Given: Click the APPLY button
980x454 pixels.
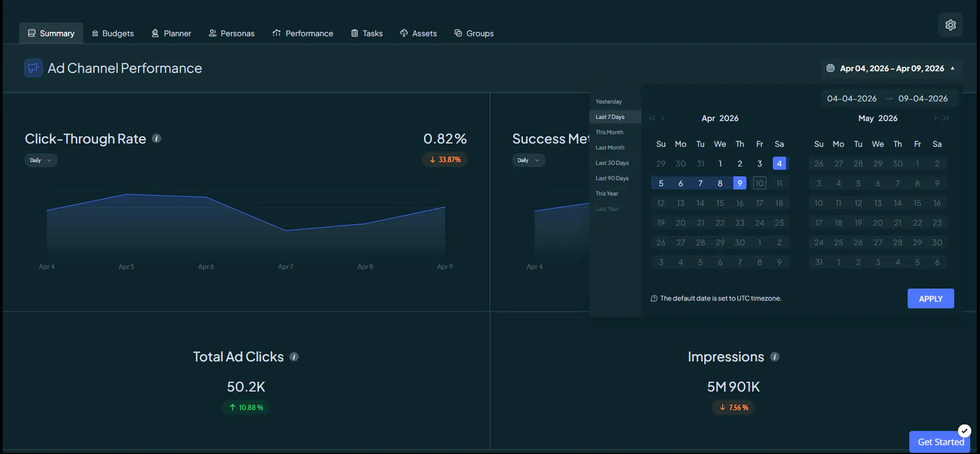Looking at the screenshot, I should pos(930,299).
